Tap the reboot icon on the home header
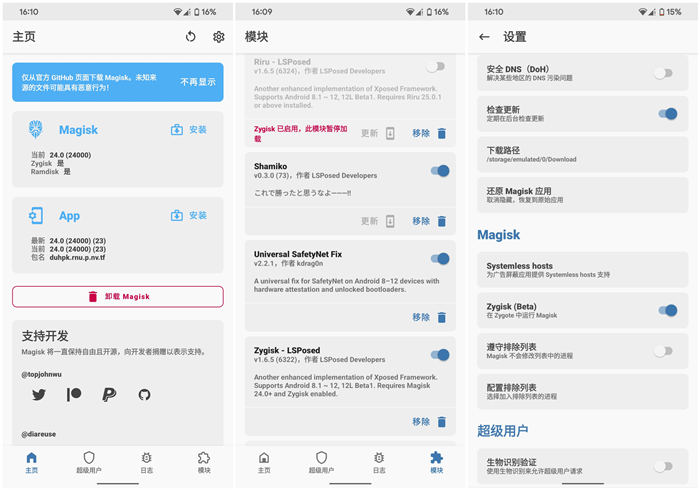The width and height of the screenshot is (700, 490). click(x=191, y=37)
